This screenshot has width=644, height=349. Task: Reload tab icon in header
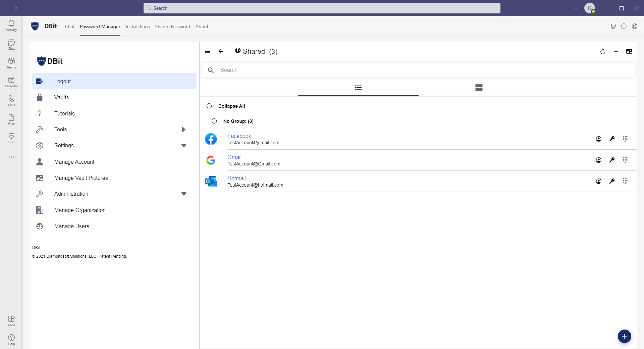coord(624,26)
